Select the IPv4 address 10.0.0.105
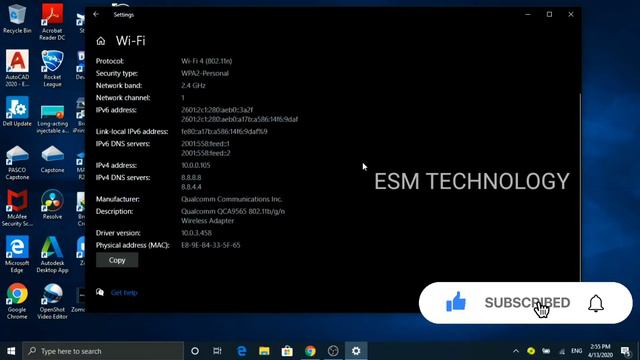The height and width of the screenshot is (360, 640). 196,165
